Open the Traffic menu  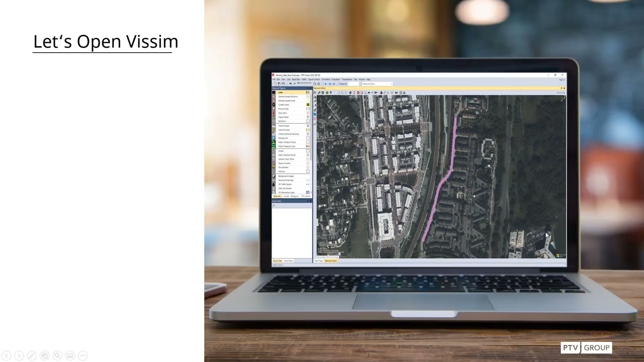point(304,79)
